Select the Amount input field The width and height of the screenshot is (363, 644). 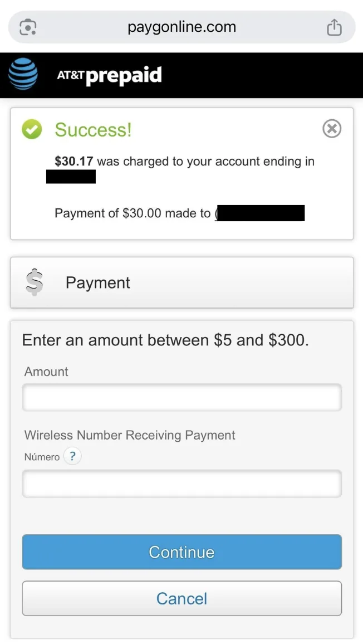pyautogui.click(x=181, y=397)
